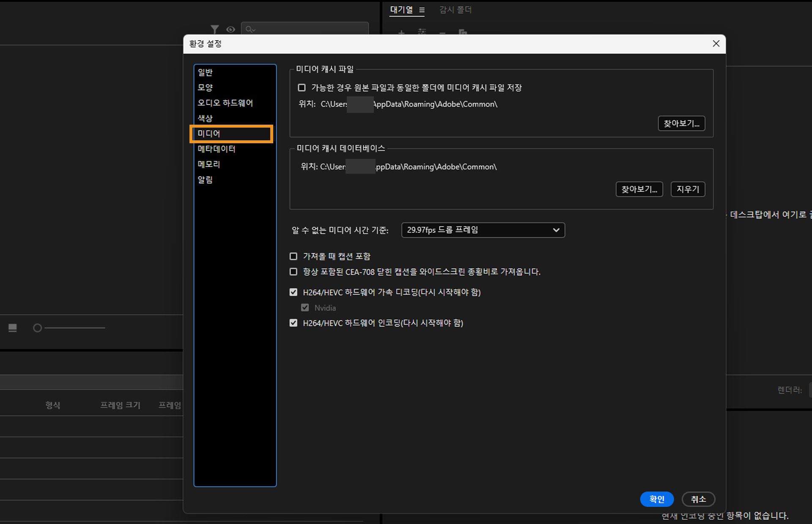Click the add source plus icon in the queue panel
Screen dimensions: 812x524
click(401, 34)
